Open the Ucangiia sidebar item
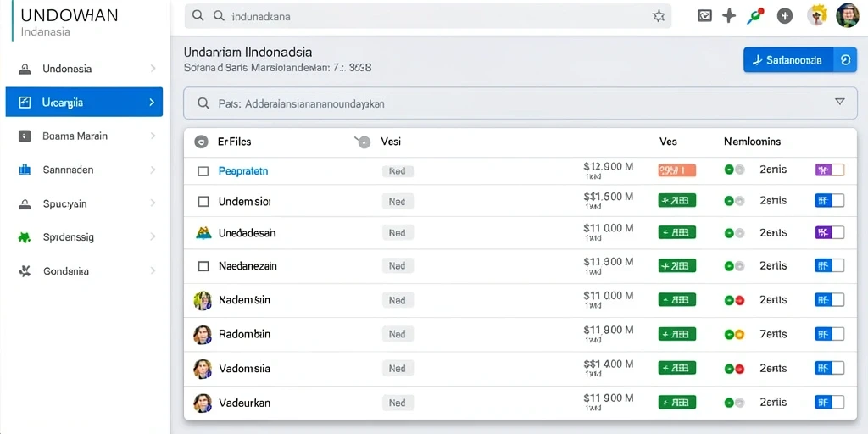Screen dimensions: 868x434 (84, 102)
